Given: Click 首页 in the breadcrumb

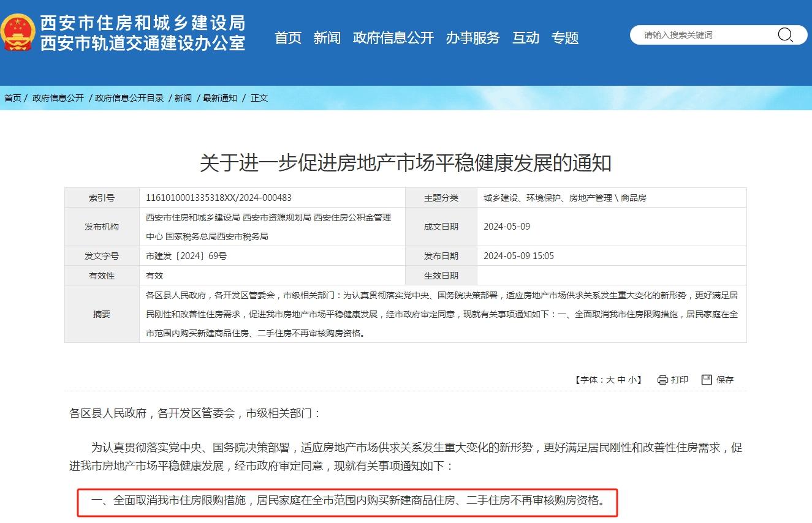Looking at the screenshot, I should pos(13,98).
